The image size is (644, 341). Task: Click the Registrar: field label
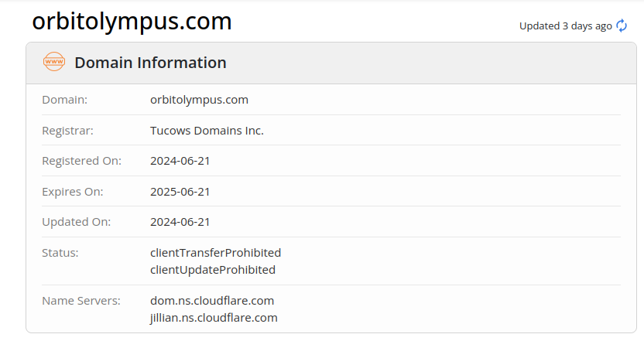[x=67, y=131]
